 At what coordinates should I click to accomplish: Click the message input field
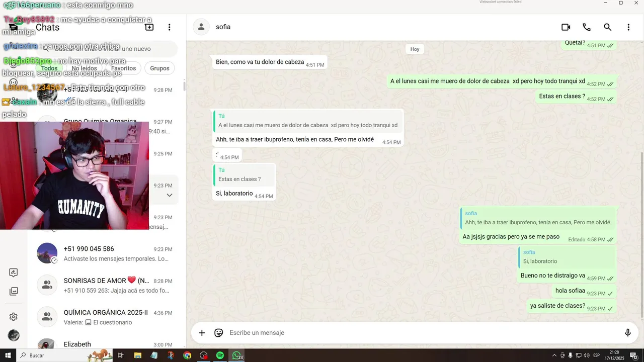coord(423,333)
